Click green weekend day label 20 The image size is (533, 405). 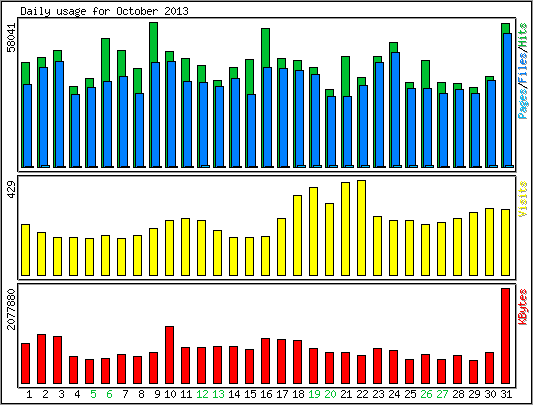(x=330, y=394)
